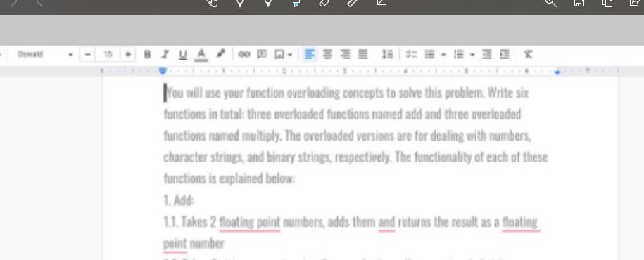Clear text formatting

(528, 54)
